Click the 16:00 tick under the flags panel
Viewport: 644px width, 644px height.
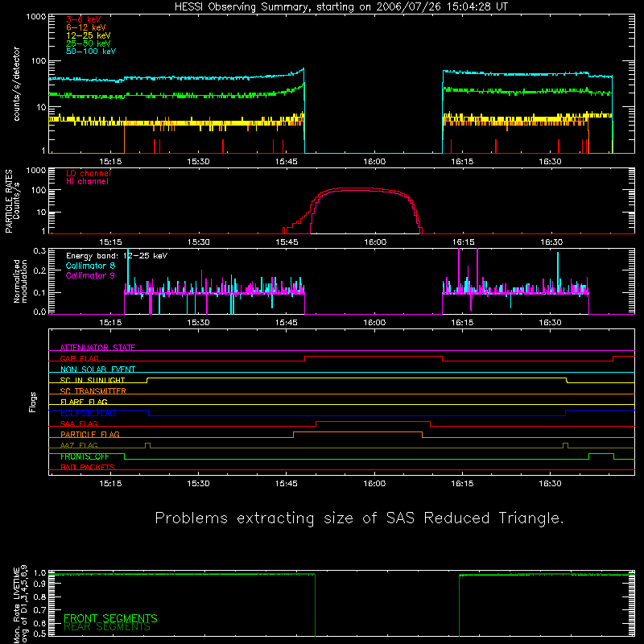[374, 484]
